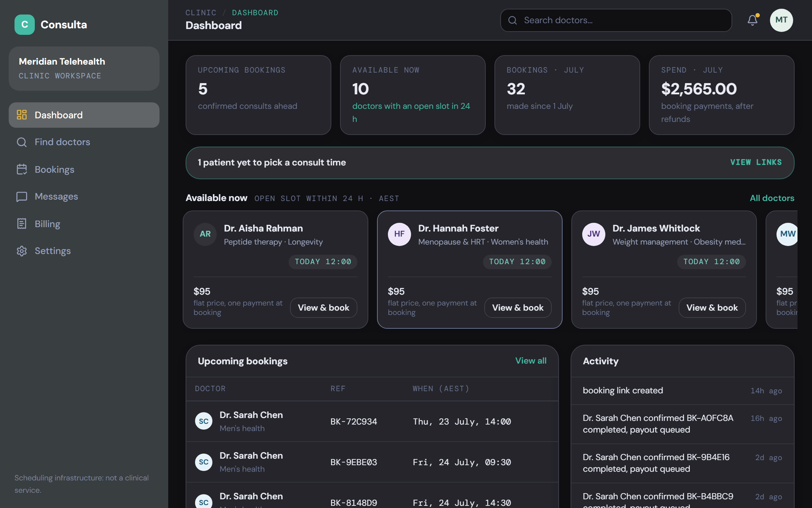The height and width of the screenshot is (508, 812).
Task: Click Dr. Aisha Rahman's name
Action: coord(263,228)
